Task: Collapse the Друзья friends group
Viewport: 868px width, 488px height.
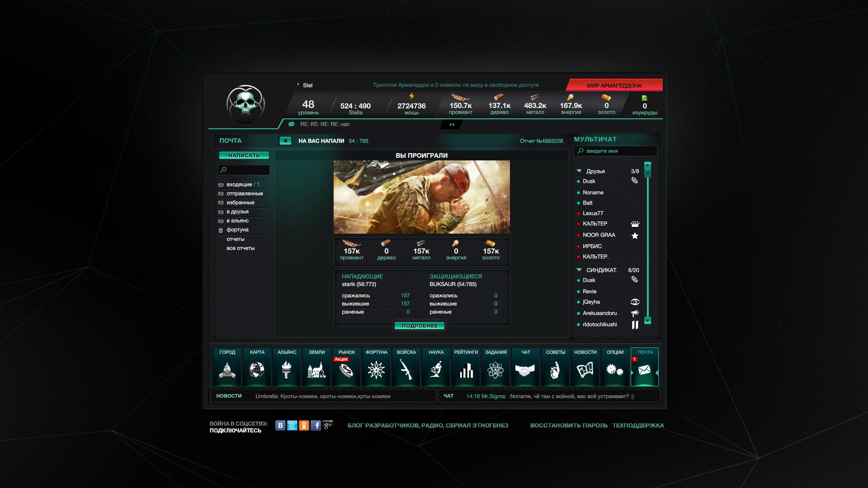Action: point(579,171)
